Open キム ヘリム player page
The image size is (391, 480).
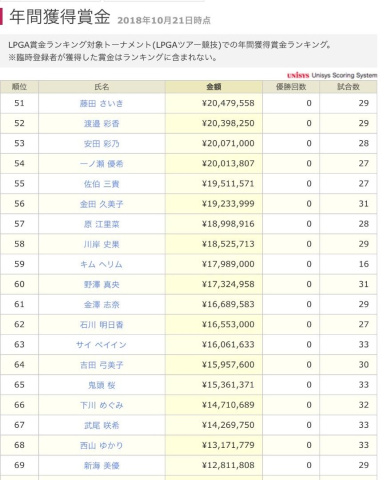point(101,264)
